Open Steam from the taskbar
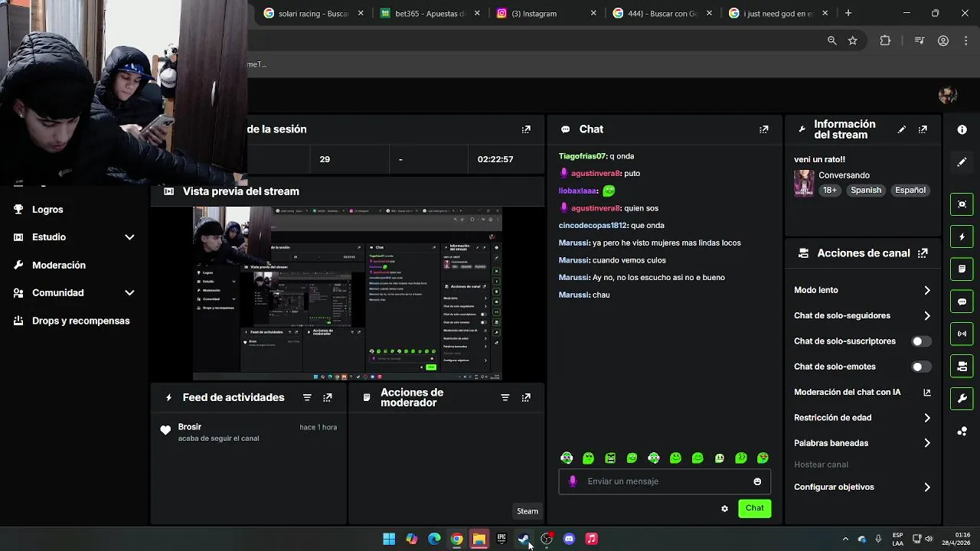 pyautogui.click(x=524, y=540)
